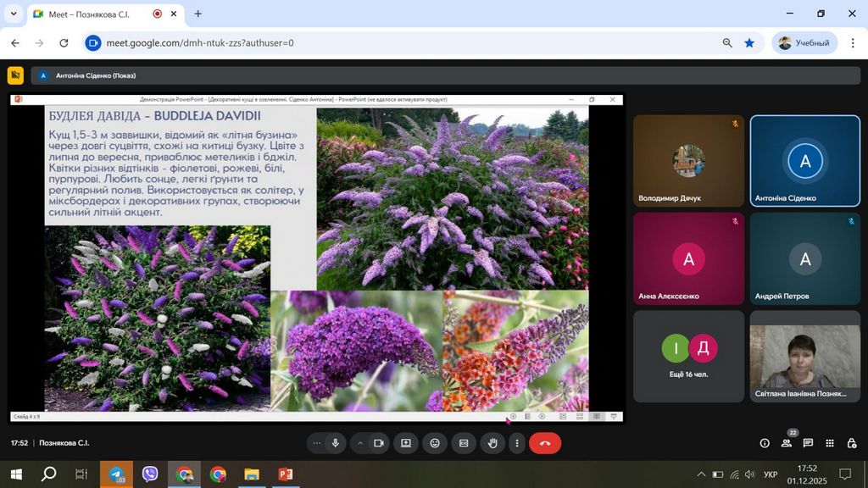Toggle the camera in Meet controls
The height and width of the screenshot is (488, 868).
coord(379,443)
